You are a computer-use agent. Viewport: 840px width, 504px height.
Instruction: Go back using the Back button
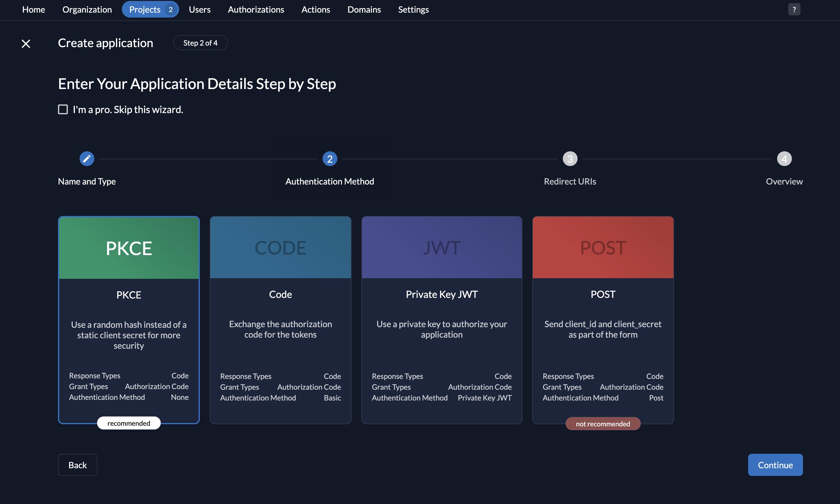point(77,465)
